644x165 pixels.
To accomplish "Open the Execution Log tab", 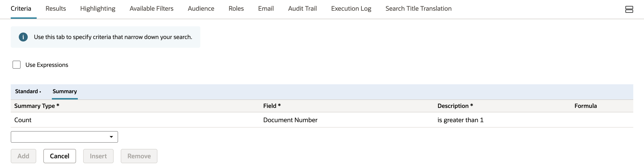I will [x=351, y=8].
